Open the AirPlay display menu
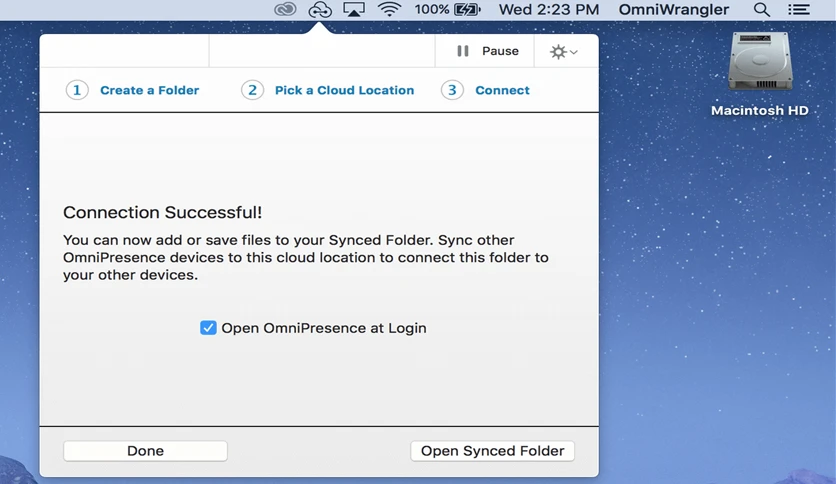The image size is (836, 484). [354, 10]
